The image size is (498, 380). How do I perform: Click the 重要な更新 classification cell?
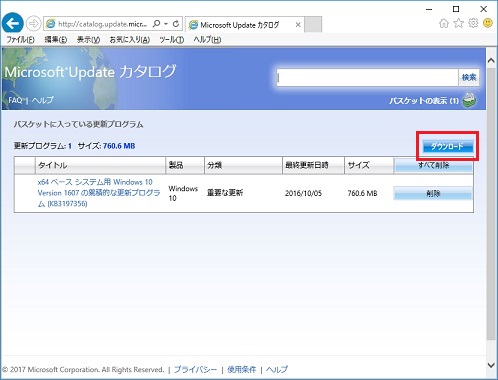[x=225, y=193]
